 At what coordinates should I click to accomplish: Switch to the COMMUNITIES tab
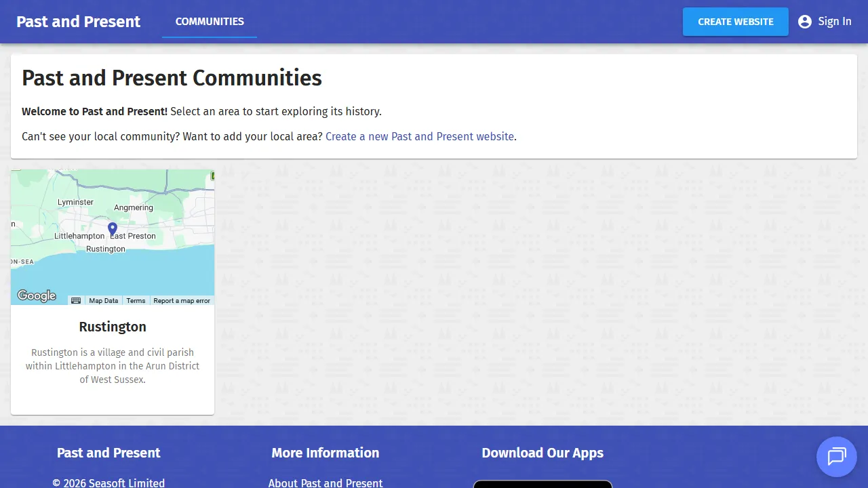[209, 21]
